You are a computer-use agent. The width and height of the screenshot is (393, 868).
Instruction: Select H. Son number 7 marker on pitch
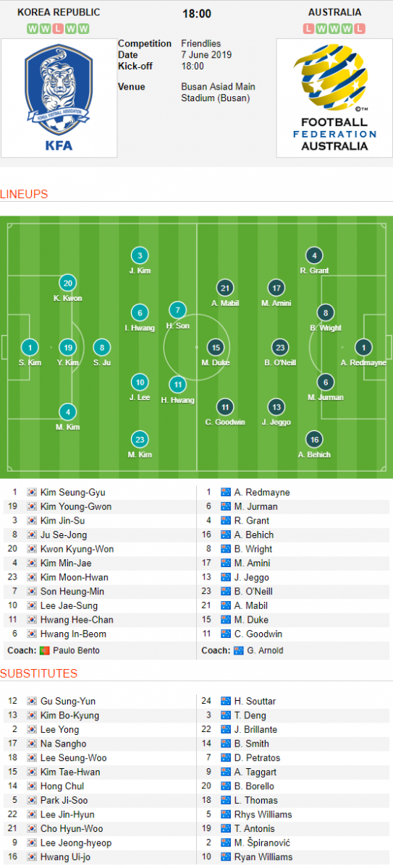[x=178, y=310]
